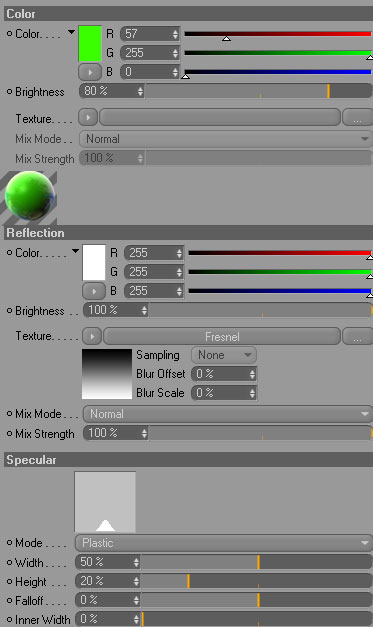Click the Color G stepper arrows

[x=175, y=53]
